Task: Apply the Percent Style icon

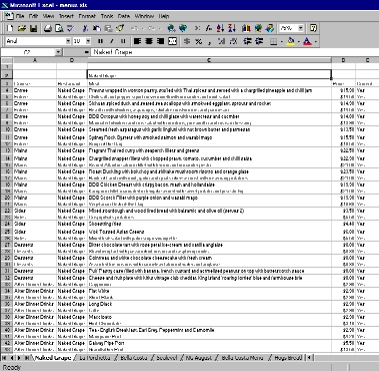Action: [199, 41]
